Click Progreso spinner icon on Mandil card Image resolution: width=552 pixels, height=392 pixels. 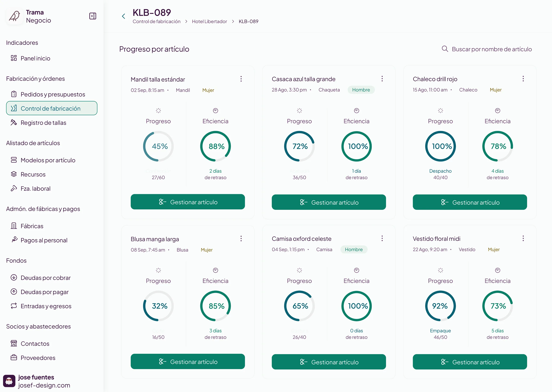click(x=158, y=110)
